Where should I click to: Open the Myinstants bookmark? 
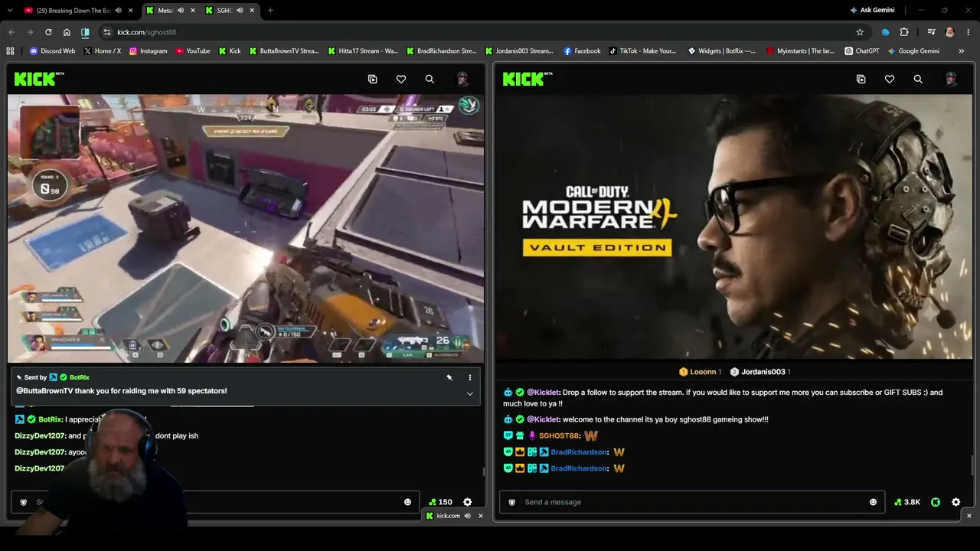[x=800, y=51]
